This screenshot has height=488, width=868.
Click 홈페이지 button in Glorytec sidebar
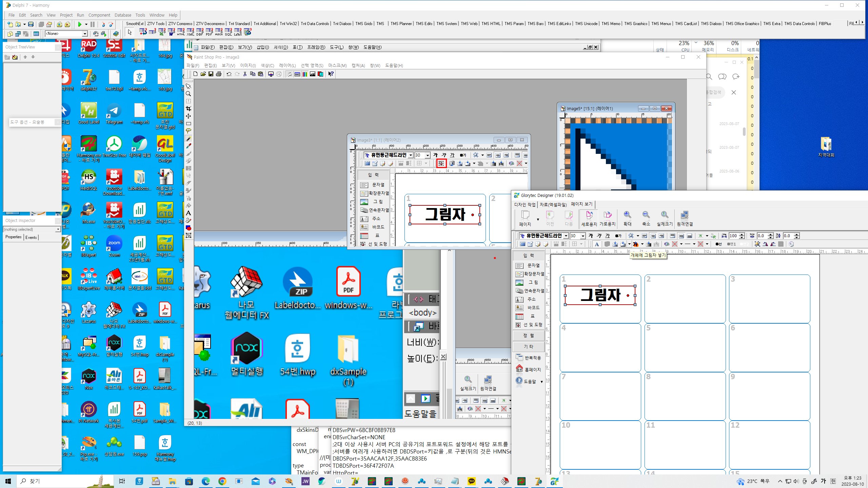(529, 369)
